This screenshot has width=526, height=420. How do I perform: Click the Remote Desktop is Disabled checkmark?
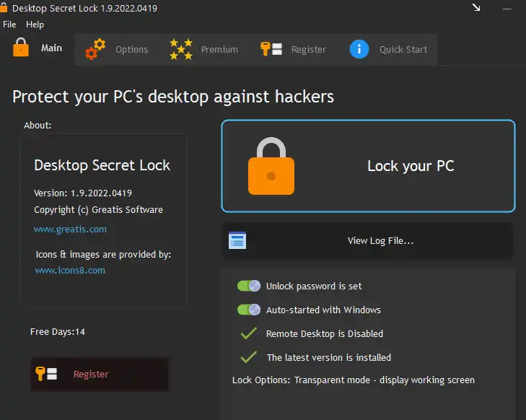(249, 333)
